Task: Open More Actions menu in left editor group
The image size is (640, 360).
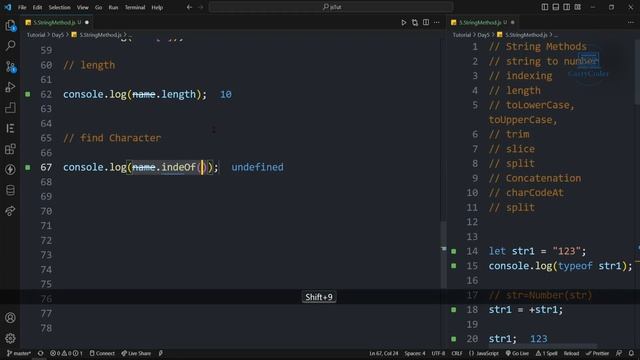Action: [437, 22]
